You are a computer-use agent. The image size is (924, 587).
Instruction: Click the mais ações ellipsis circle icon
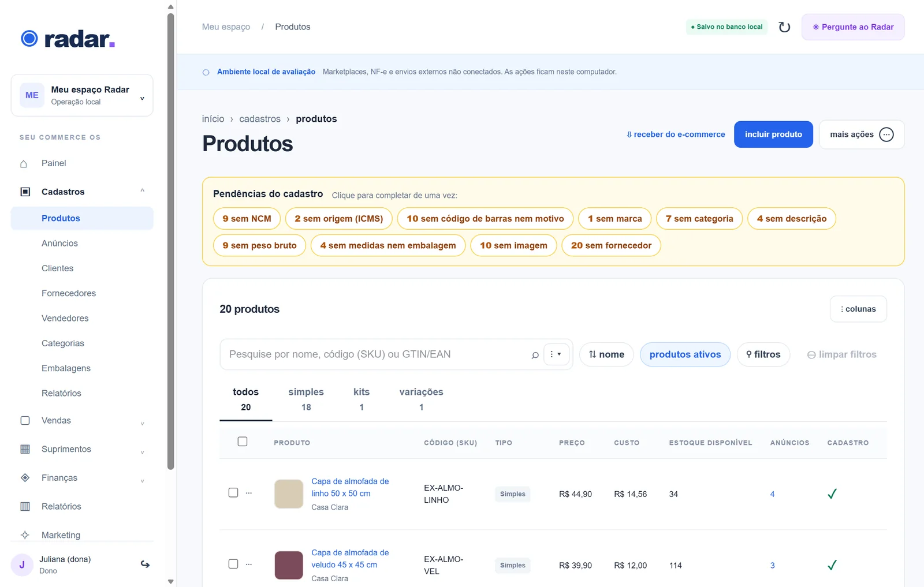(886, 134)
